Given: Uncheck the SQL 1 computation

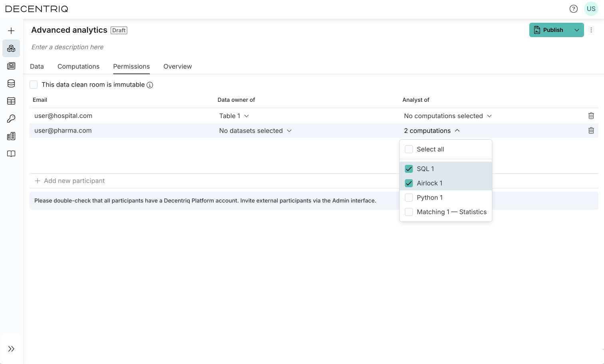Looking at the screenshot, I should 409,168.
